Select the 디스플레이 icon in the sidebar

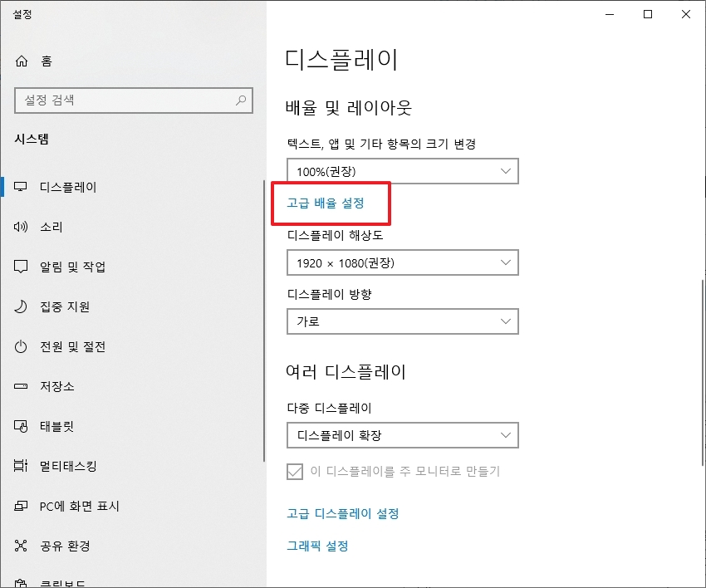pyautogui.click(x=20, y=186)
